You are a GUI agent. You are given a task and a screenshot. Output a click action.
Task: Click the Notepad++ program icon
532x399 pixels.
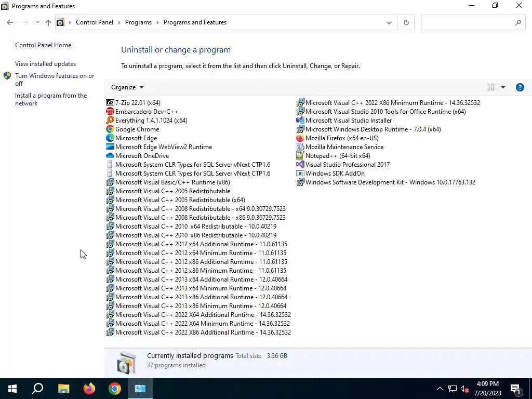(300, 155)
